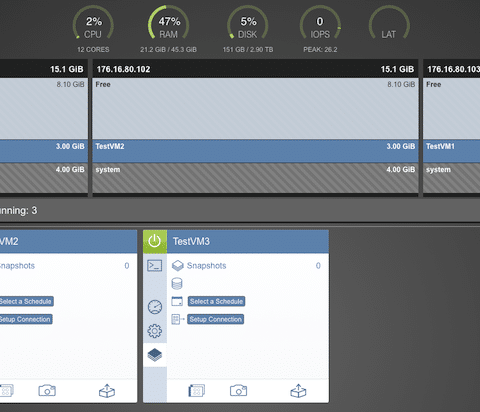The height and width of the screenshot is (412, 480).
Task: Open the TestVM3 settings gear icon
Action: (155, 331)
